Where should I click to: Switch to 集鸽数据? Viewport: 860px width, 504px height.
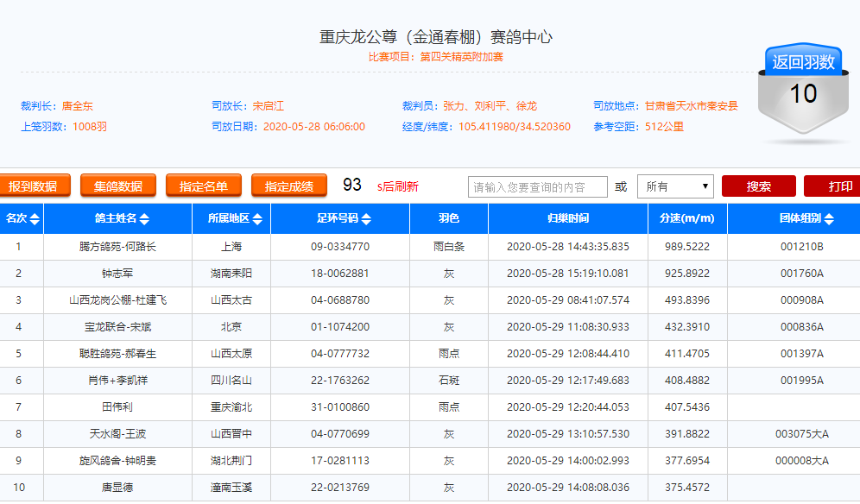coord(118,186)
